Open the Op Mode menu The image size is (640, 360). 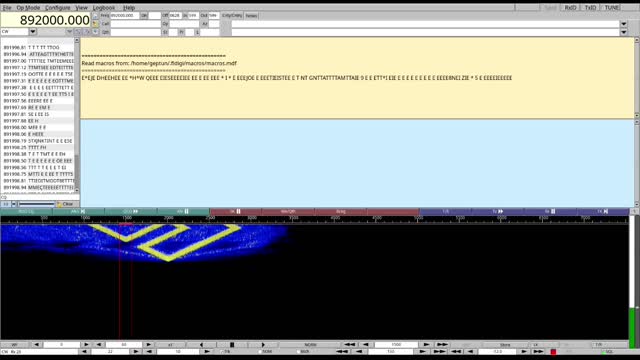coord(28,7)
